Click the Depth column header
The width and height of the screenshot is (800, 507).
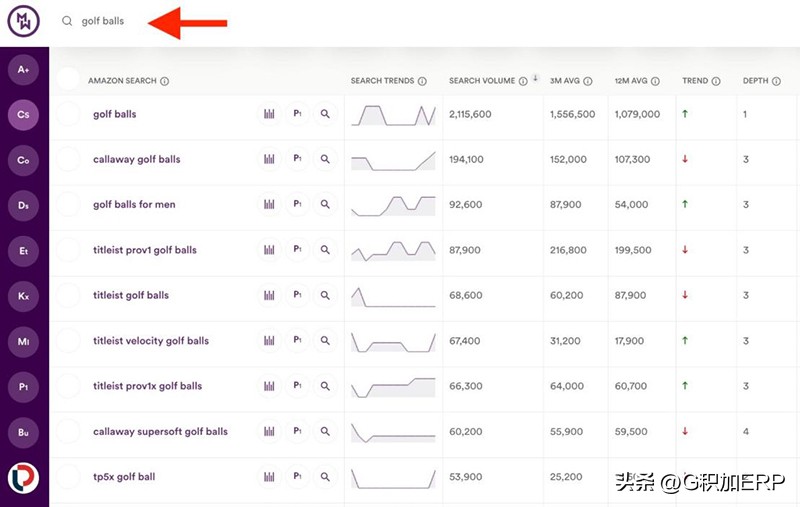[755, 81]
